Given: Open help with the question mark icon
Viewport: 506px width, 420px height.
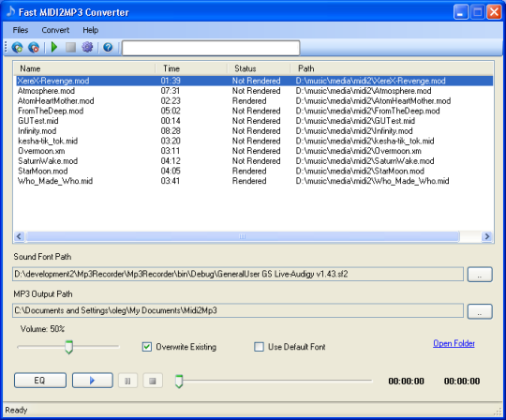Looking at the screenshot, I should tap(108, 48).
